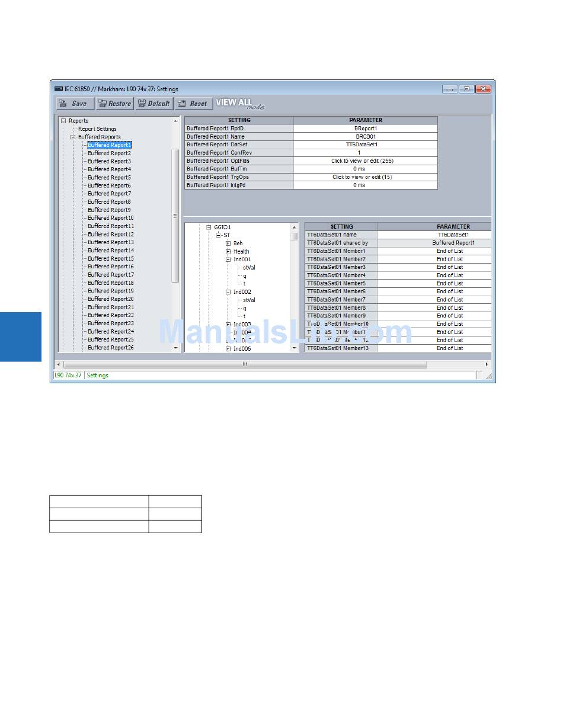Select Report Settings in the tree
563x728 pixels.
(97, 129)
